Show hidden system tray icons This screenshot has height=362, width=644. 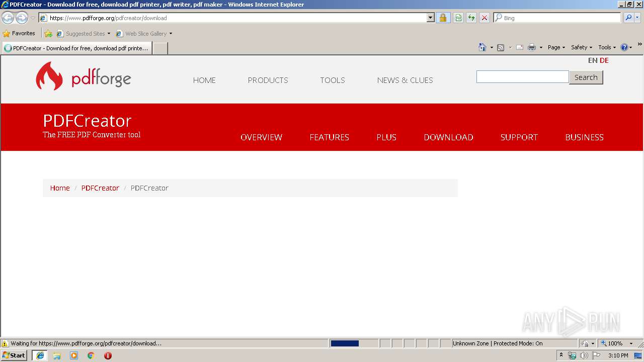click(561, 355)
